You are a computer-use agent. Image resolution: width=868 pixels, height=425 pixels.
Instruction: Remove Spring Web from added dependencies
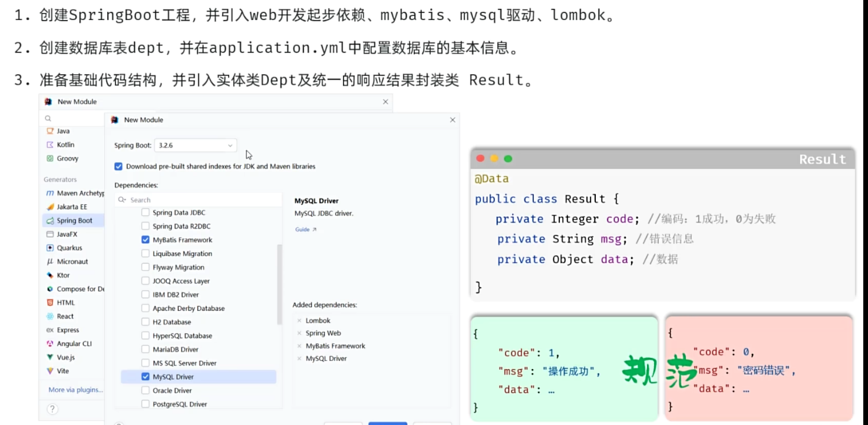coord(299,333)
